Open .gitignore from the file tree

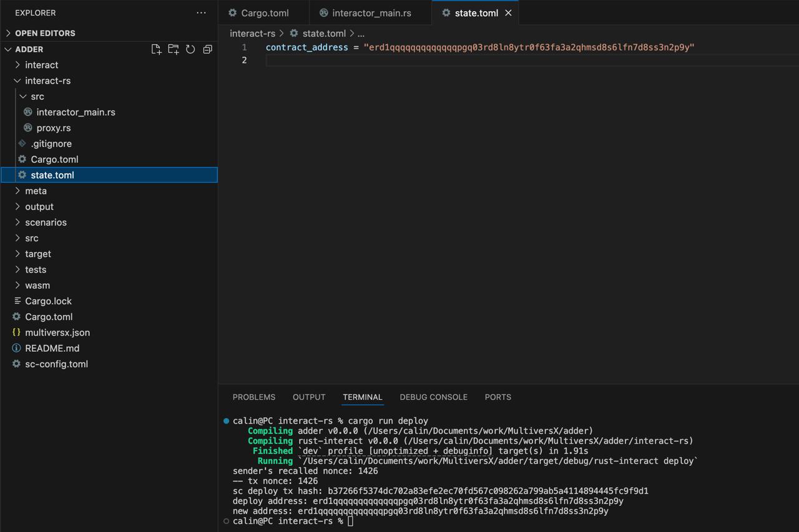pos(51,143)
